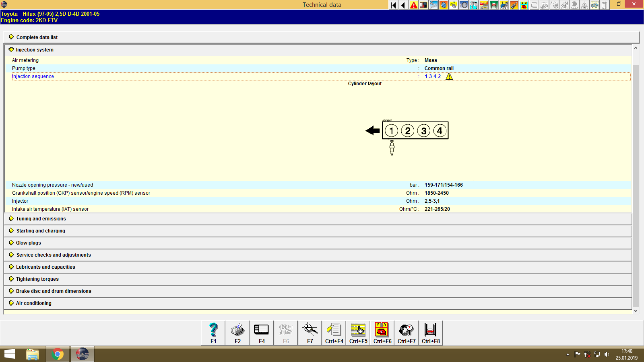
Task: Expand the Tuning and emissions section
Action: pos(41,218)
